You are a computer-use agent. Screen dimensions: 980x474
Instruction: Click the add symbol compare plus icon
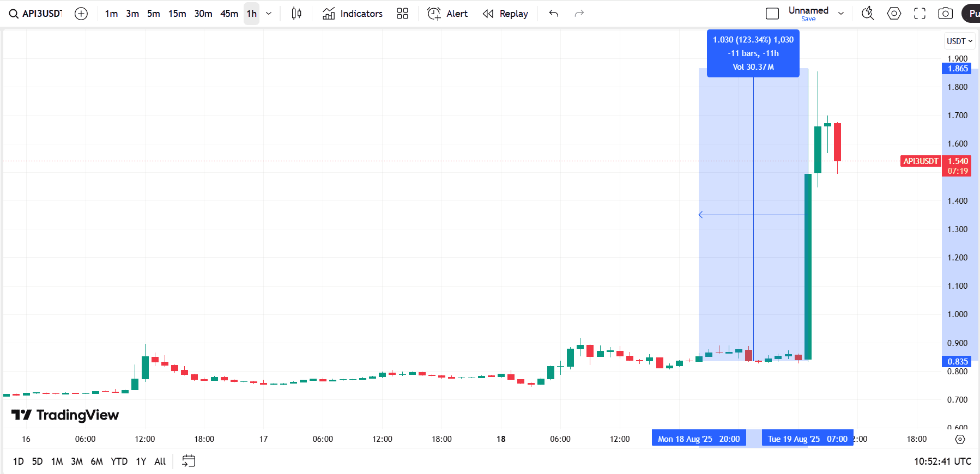click(x=81, y=14)
